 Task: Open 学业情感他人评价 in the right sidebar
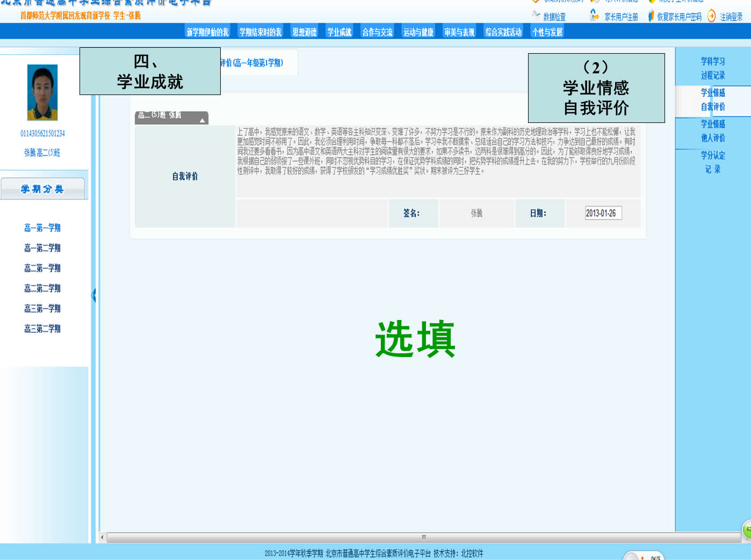pyautogui.click(x=713, y=130)
